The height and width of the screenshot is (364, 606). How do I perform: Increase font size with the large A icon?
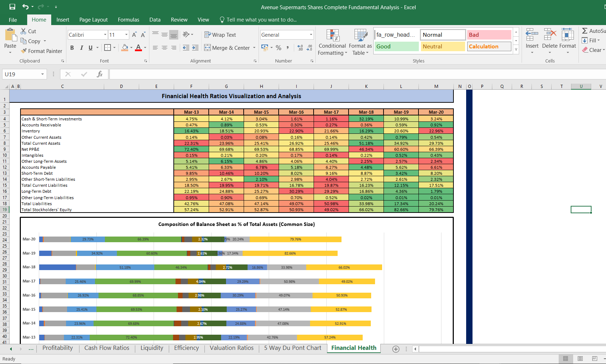click(x=134, y=35)
